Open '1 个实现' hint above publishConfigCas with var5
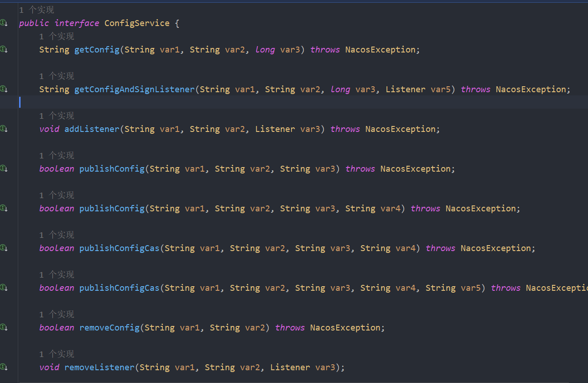The image size is (588, 383). (x=57, y=275)
